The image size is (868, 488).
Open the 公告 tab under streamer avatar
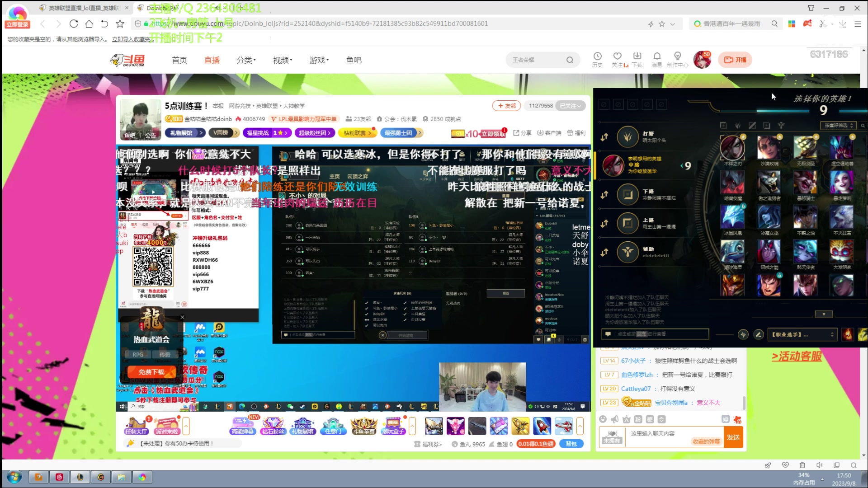(x=151, y=135)
